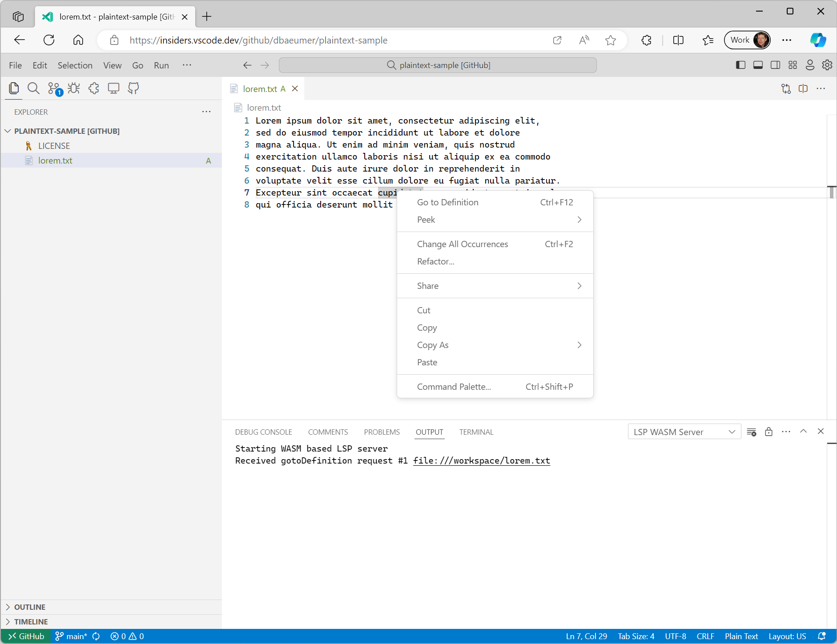The image size is (837, 644).
Task: Open the Output filter icon
Action: coord(752,432)
